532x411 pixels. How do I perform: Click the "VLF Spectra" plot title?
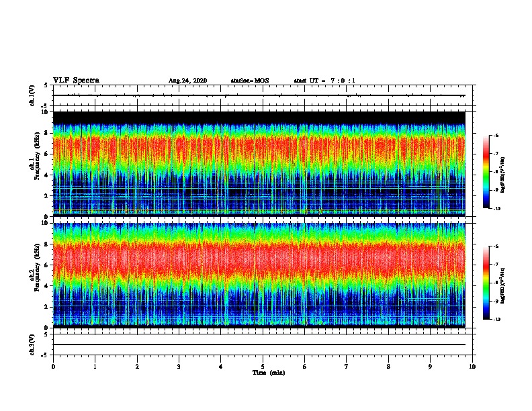pos(76,81)
